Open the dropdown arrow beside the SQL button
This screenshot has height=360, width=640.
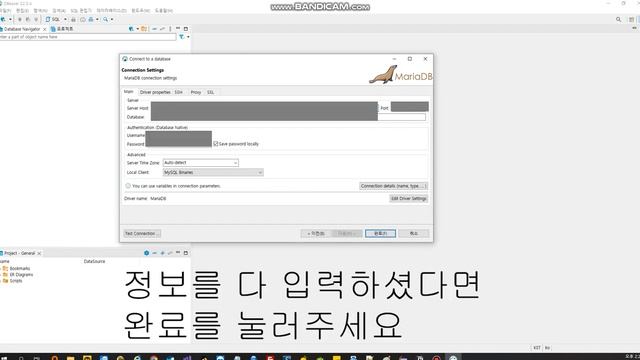(x=65, y=19)
